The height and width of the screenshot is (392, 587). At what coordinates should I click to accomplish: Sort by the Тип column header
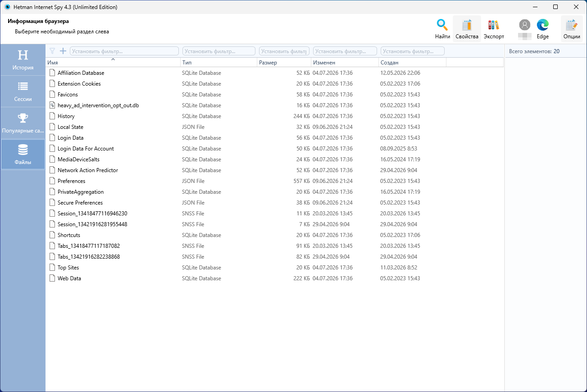pos(218,63)
